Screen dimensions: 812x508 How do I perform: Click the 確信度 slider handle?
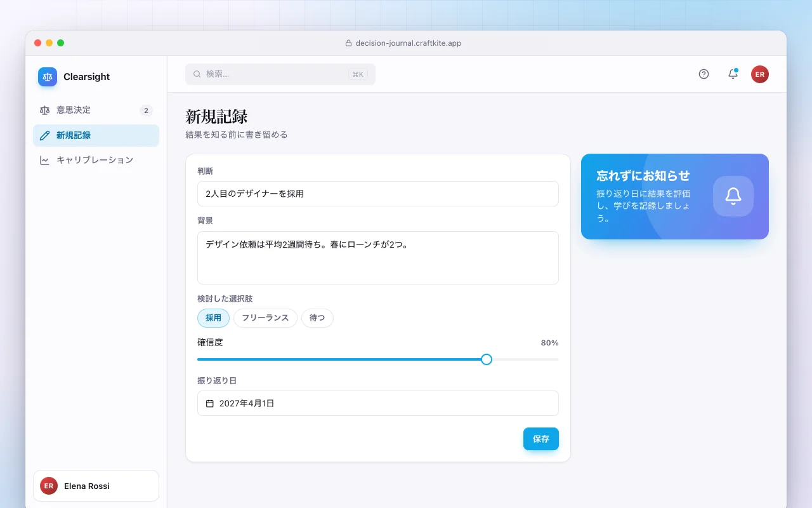487,359
